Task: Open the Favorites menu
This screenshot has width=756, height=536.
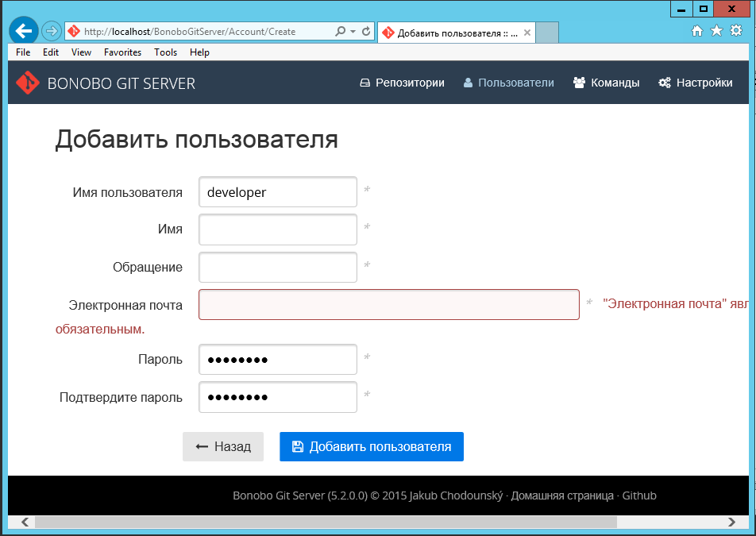Action: pos(122,52)
